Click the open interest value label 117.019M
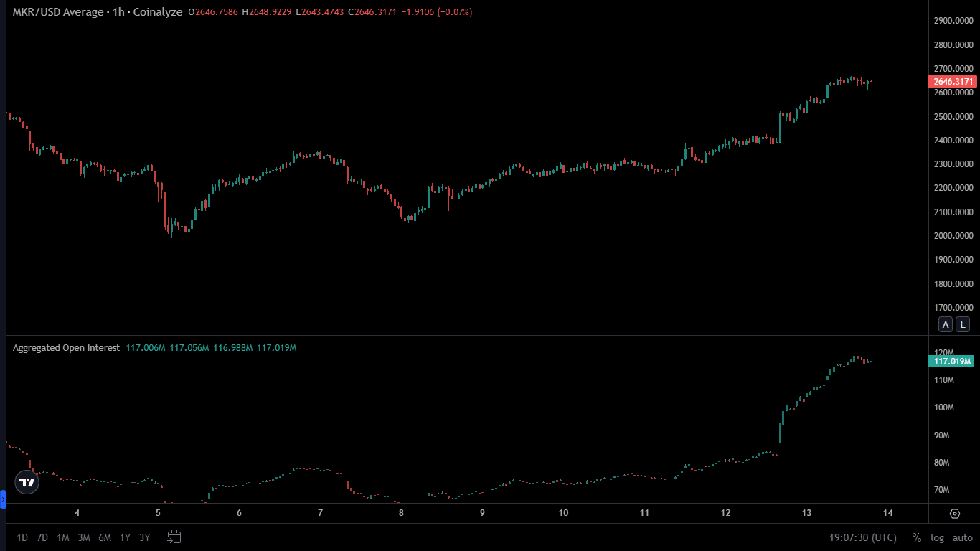This screenshot has height=551, width=980. [953, 362]
